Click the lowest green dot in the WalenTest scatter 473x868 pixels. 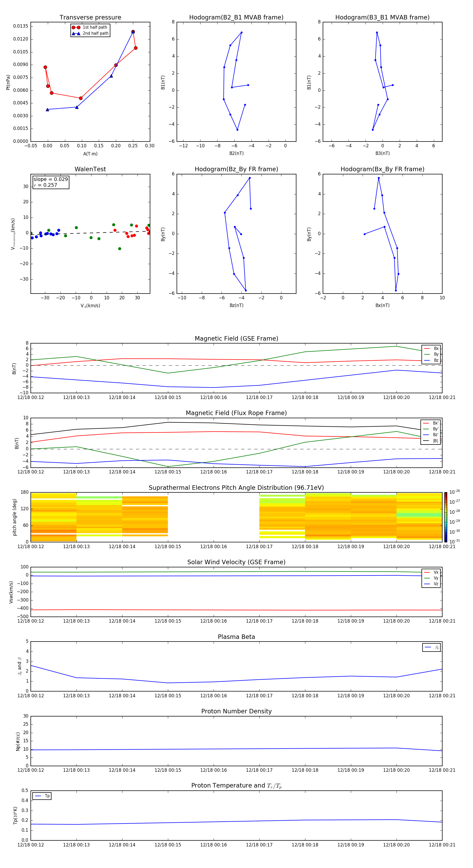pos(120,249)
